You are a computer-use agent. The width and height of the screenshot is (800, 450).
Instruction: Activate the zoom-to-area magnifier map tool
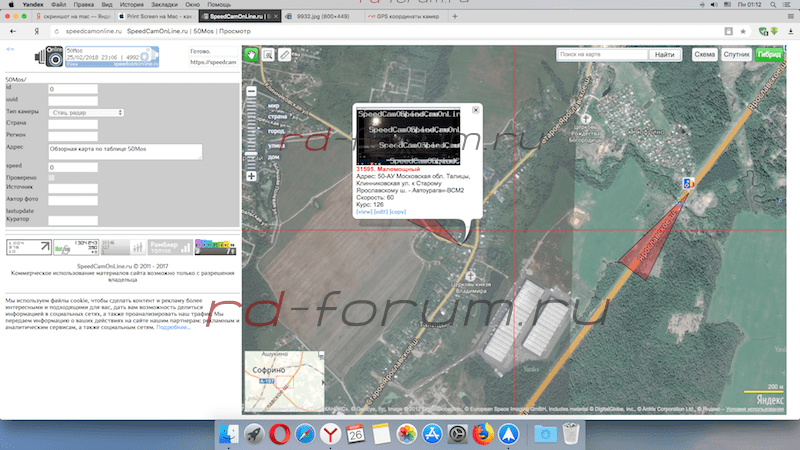pos(268,55)
